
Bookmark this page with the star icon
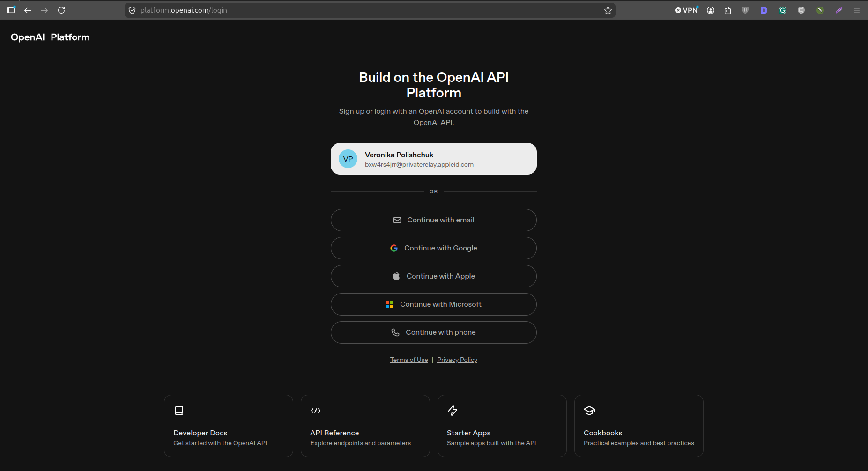[608, 10]
